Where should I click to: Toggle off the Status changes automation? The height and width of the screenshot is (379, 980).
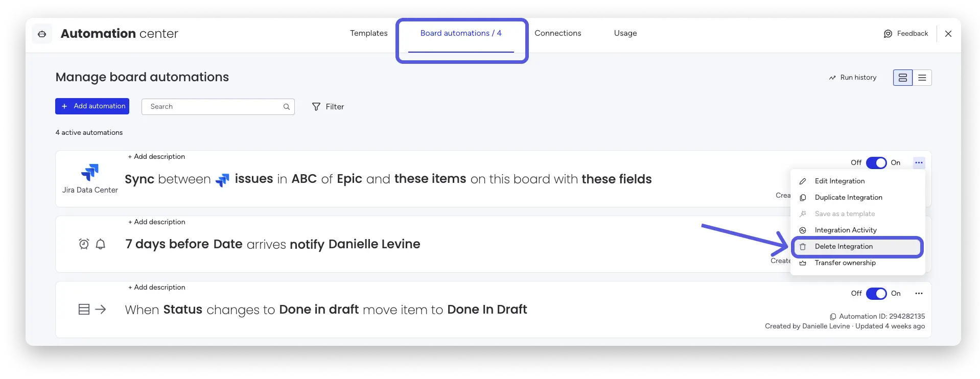[876, 294]
